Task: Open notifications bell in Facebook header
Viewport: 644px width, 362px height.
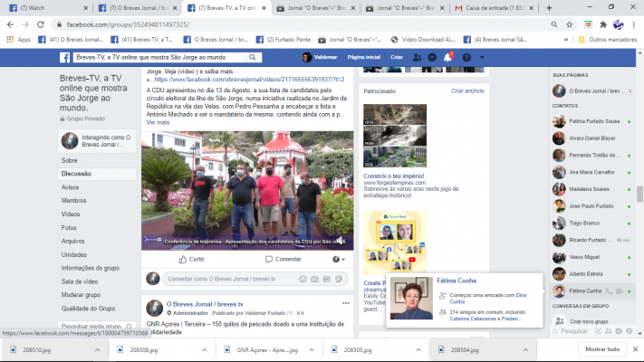Action: coord(447,57)
